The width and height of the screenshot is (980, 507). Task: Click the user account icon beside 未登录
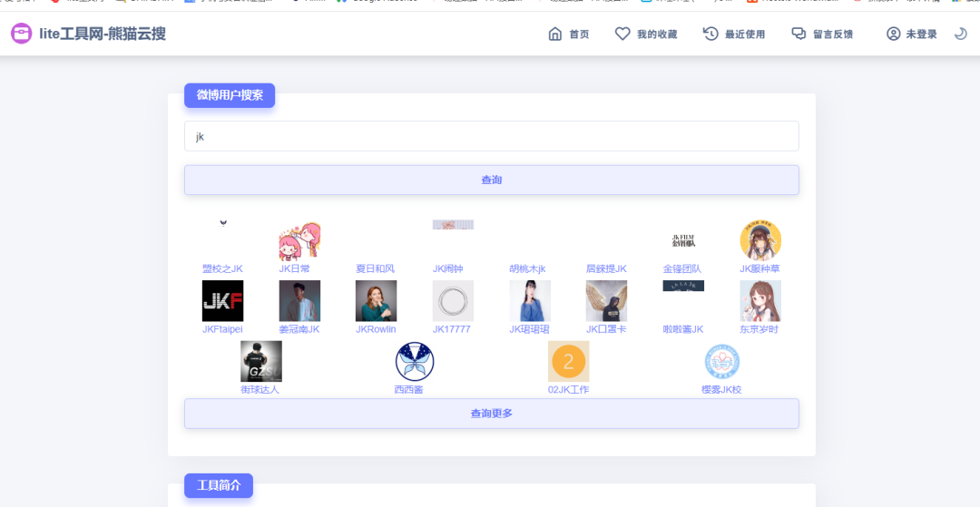click(x=894, y=34)
